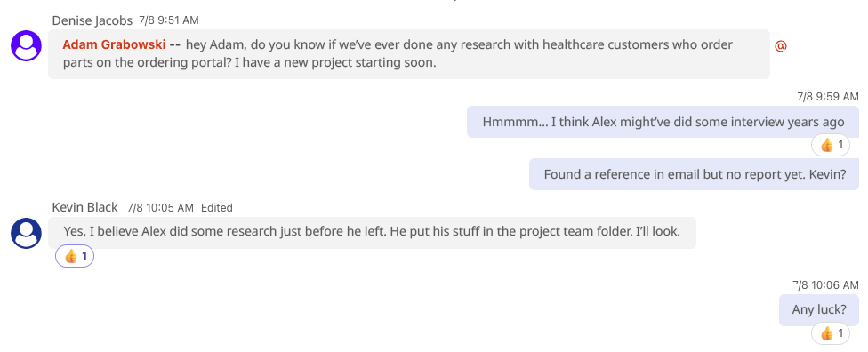This screenshot has height=352, width=868.
Task: Select Denise's message about healthcare customers research
Action: point(408,53)
